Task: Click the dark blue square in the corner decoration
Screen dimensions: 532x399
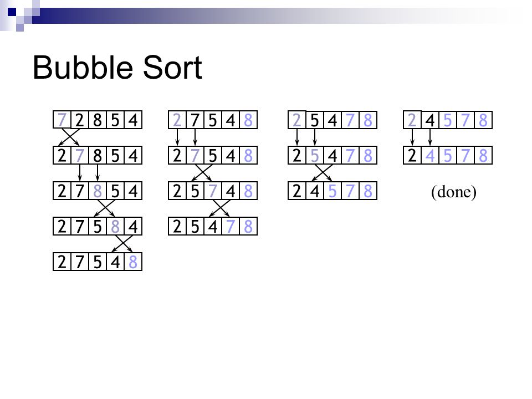Action: pos(12,12)
